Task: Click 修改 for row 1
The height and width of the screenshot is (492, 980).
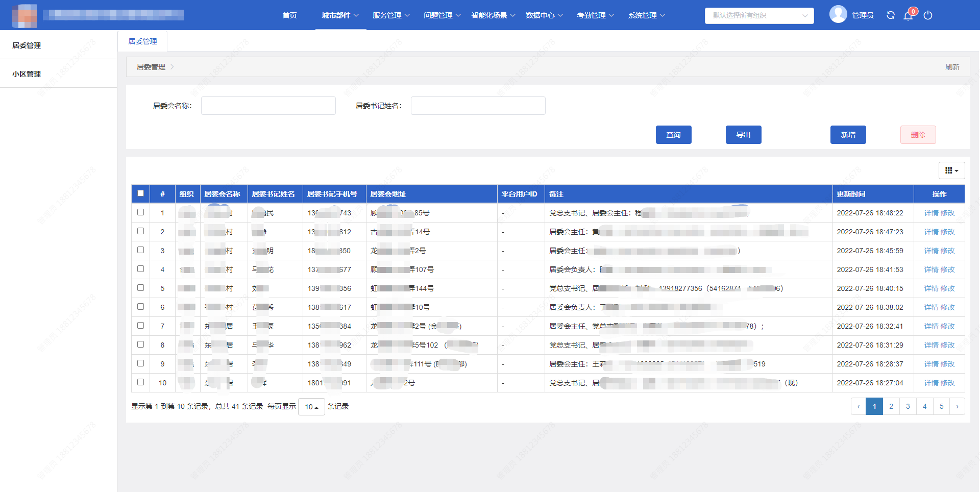Action: 947,213
